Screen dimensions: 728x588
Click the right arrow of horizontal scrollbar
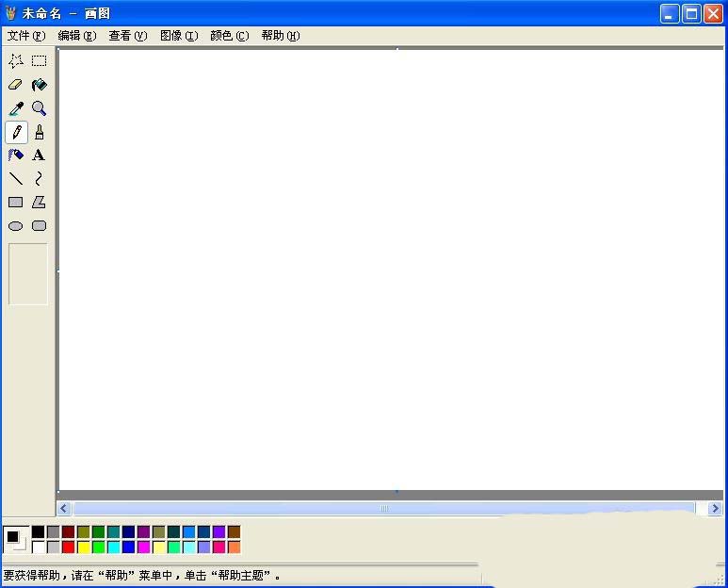(715, 509)
